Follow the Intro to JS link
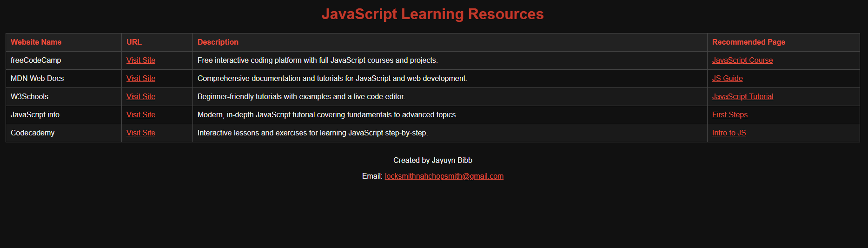The width and height of the screenshot is (868, 248). pyautogui.click(x=729, y=133)
